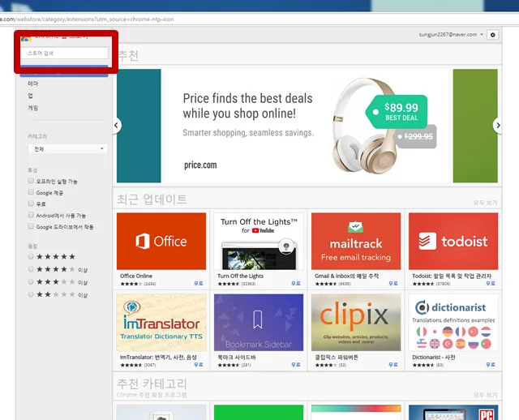Viewport: 519px width, 420px height.
Task: Click the 무료 label under Gmail & Inbox mailtrack
Action: coord(392,284)
